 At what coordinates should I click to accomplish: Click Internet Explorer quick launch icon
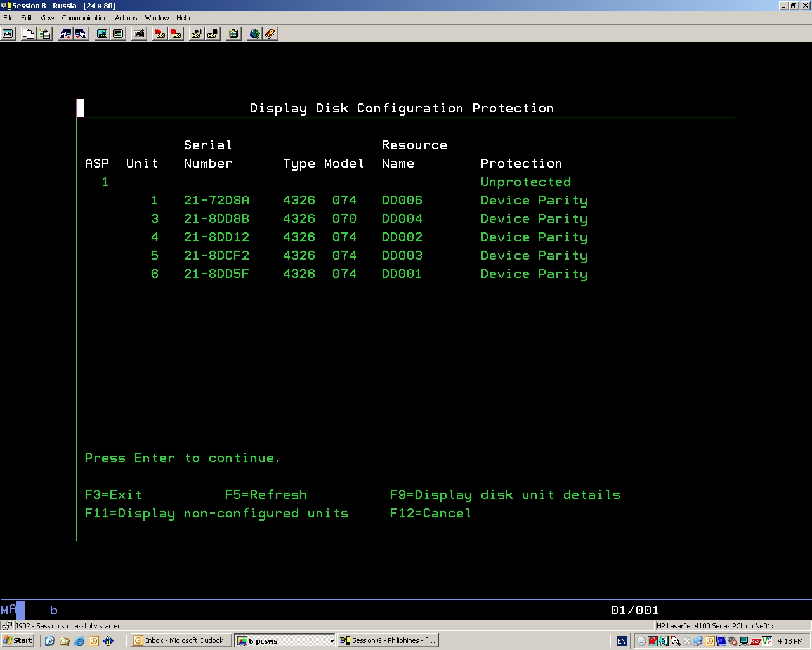pyautogui.click(x=79, y=641)
